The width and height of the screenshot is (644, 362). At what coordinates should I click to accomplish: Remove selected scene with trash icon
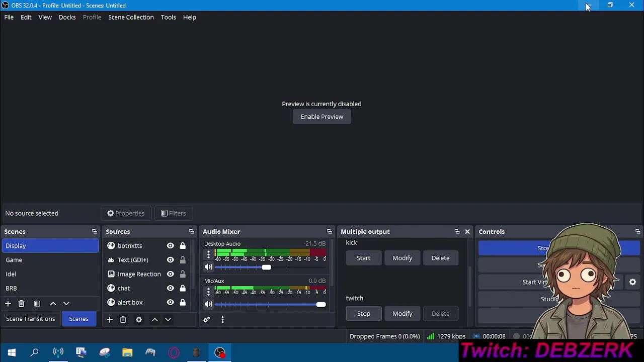point(21,304)
